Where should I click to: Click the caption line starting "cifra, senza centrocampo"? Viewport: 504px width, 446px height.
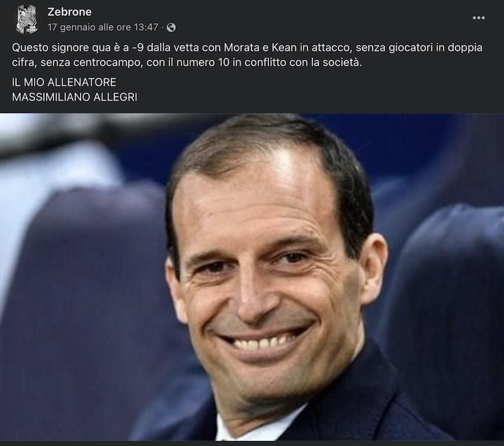pyautogui.click(x=186, y=62)
